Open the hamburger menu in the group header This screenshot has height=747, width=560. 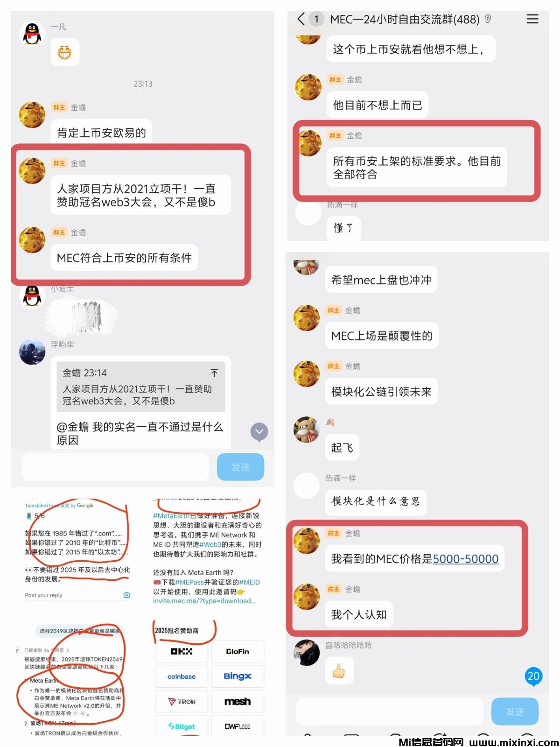coord(532,19)
